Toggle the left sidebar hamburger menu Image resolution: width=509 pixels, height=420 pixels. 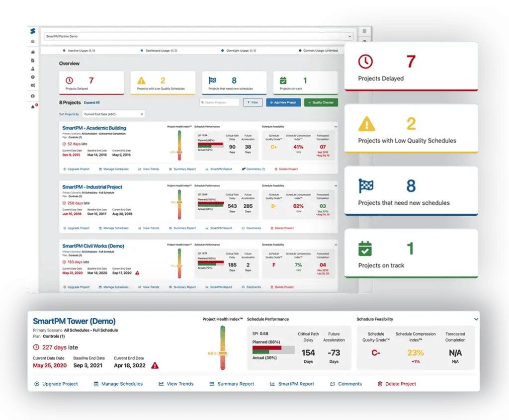(33, 42)
